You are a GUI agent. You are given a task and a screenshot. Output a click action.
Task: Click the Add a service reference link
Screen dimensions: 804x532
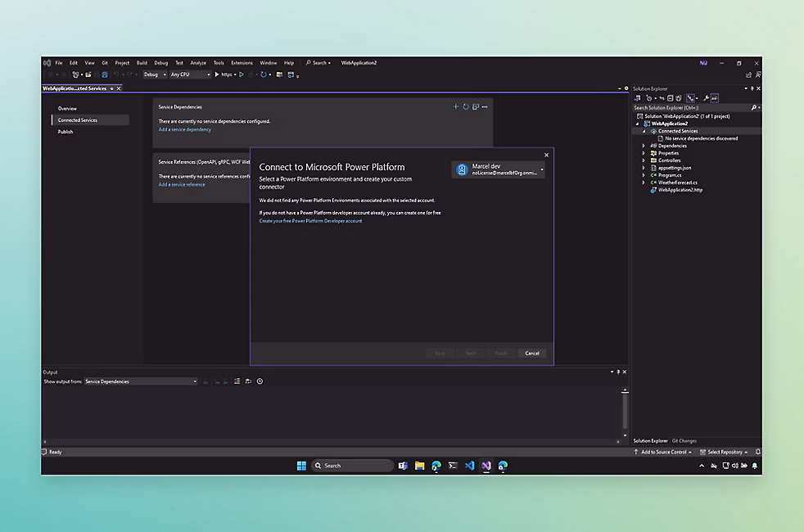pyautogui.click(x=182, y=184)
